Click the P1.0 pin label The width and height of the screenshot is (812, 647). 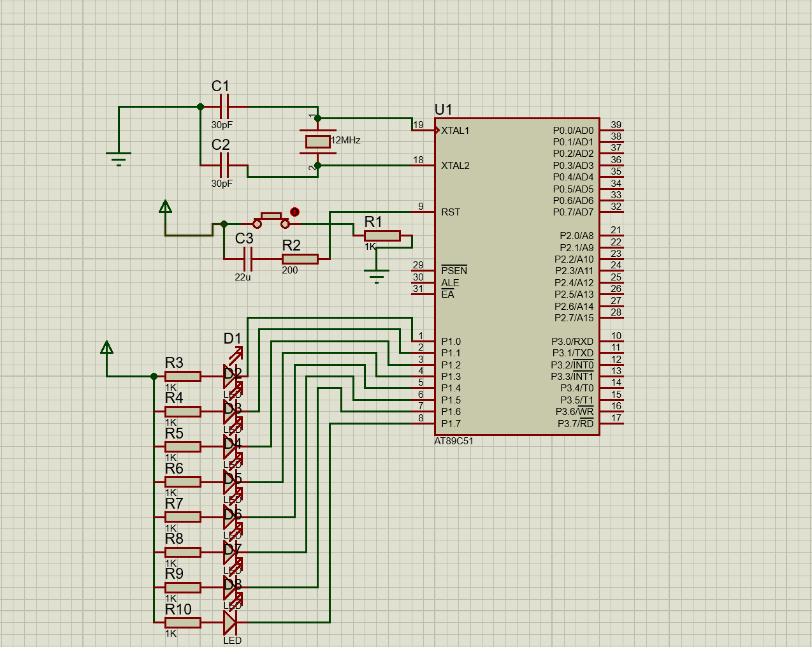451,342
